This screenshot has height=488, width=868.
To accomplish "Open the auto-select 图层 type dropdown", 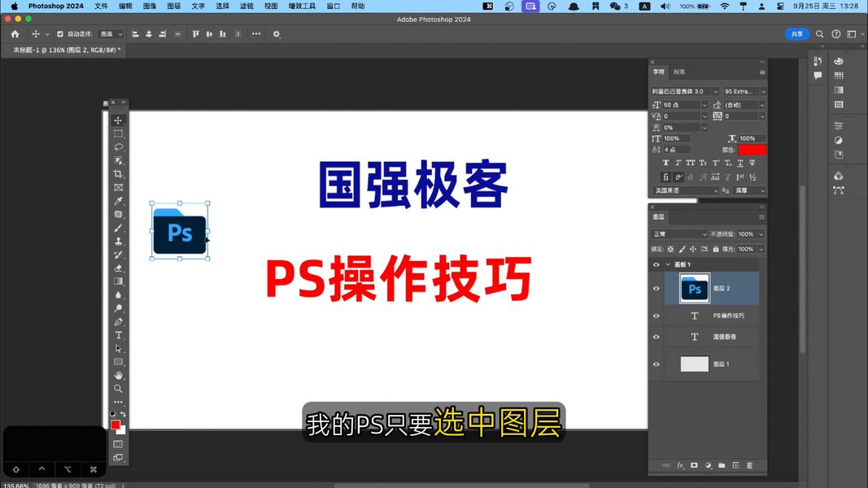I will [111, 33].
